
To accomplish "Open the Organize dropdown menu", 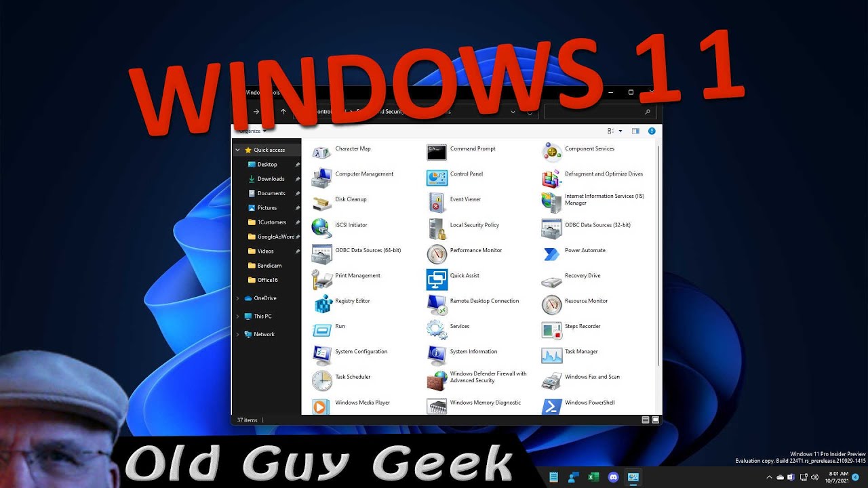I will pyautogui.click(x=252, y=131).
